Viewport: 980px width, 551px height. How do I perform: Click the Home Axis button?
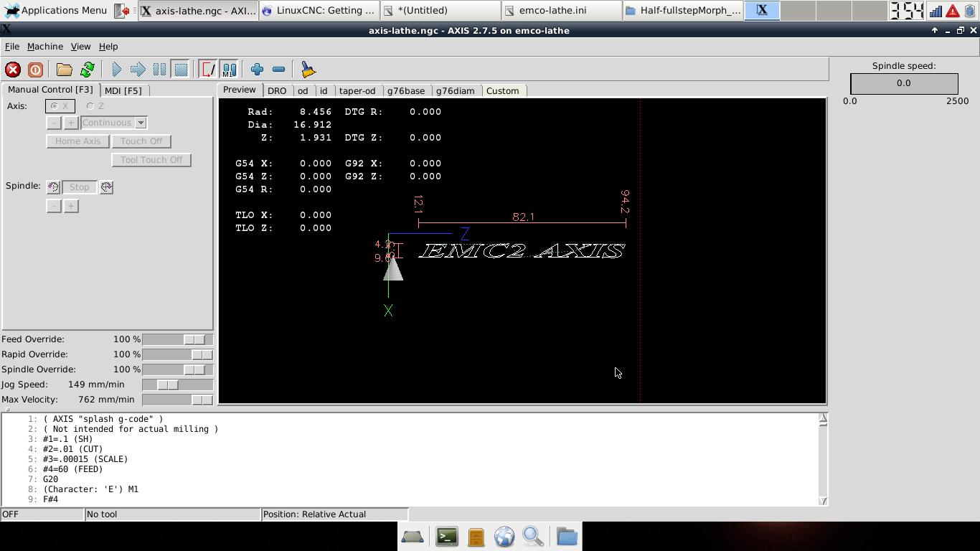(x=77, y=141)
